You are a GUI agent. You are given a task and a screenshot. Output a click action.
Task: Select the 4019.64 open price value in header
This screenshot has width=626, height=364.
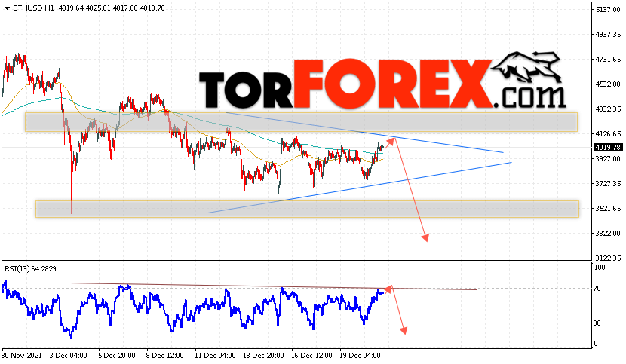click(71, 8)
